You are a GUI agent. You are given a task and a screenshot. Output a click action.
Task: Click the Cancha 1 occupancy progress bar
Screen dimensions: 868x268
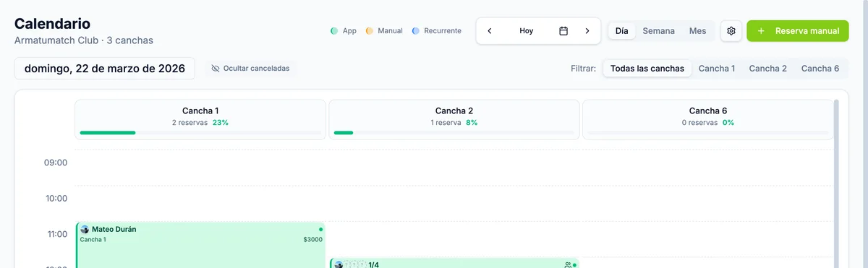click(x=200, y=133)
